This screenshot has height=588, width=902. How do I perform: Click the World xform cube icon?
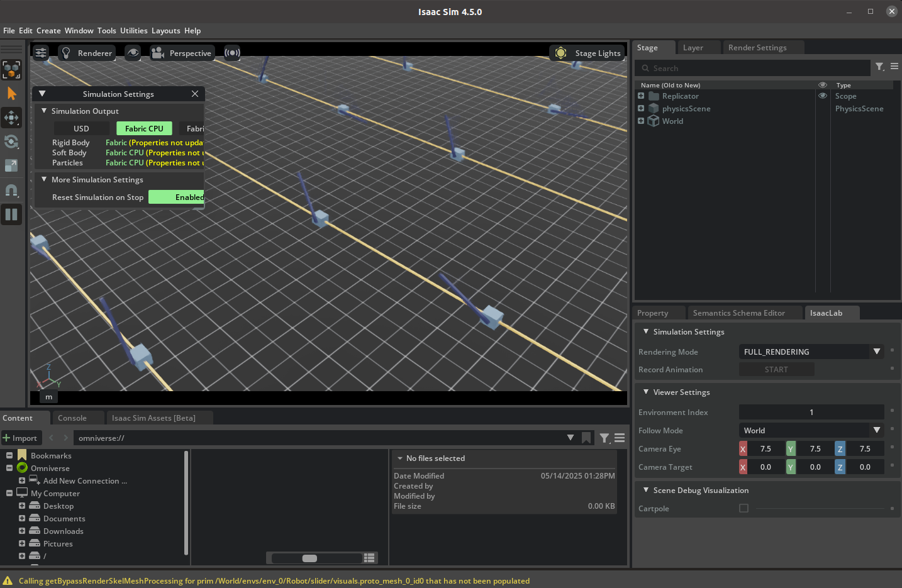[x=654, y=121]
